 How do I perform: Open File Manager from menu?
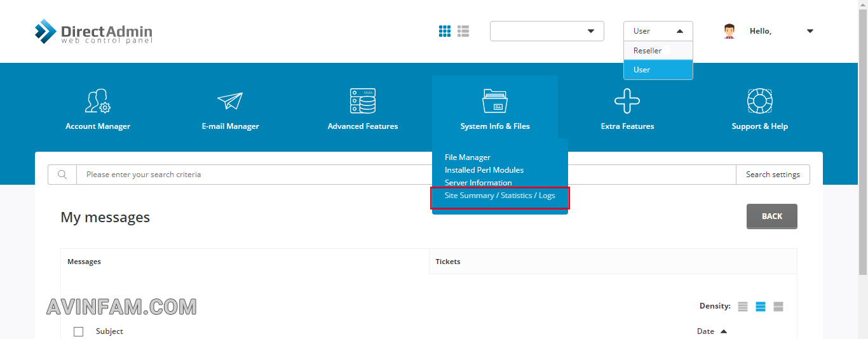tap(468, 157)
